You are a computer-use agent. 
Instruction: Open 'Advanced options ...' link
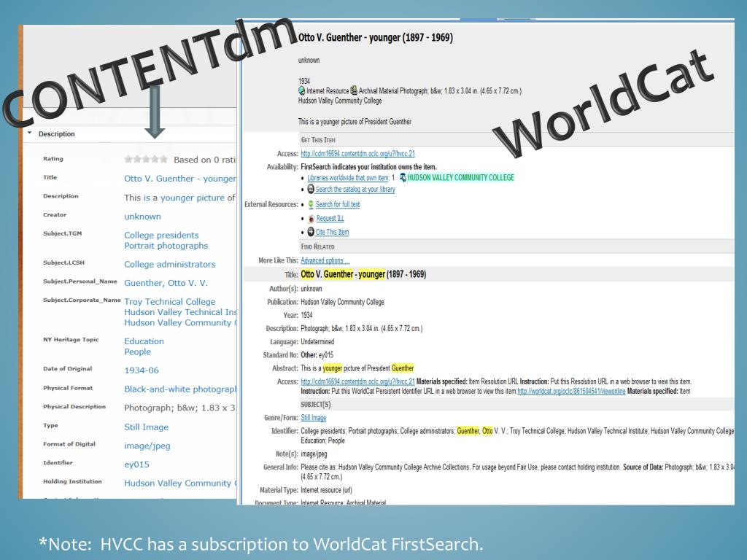pyautogui.click(x=325, y=260)
